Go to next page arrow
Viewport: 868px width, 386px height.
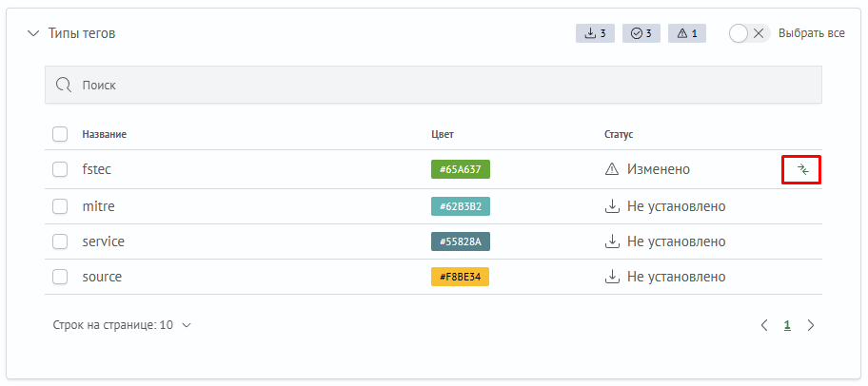811,325
